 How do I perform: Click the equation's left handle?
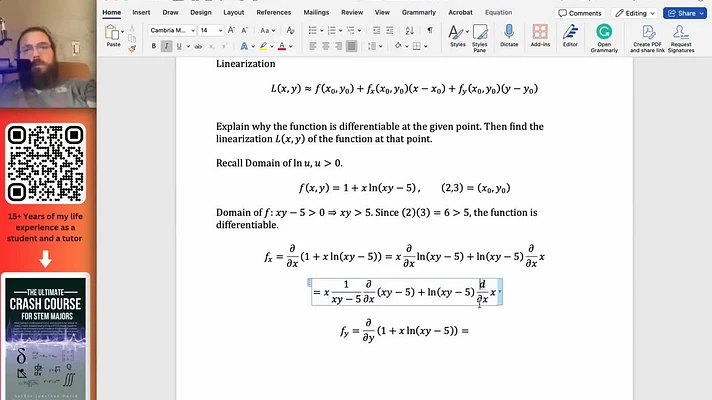(x=309, y=282)
